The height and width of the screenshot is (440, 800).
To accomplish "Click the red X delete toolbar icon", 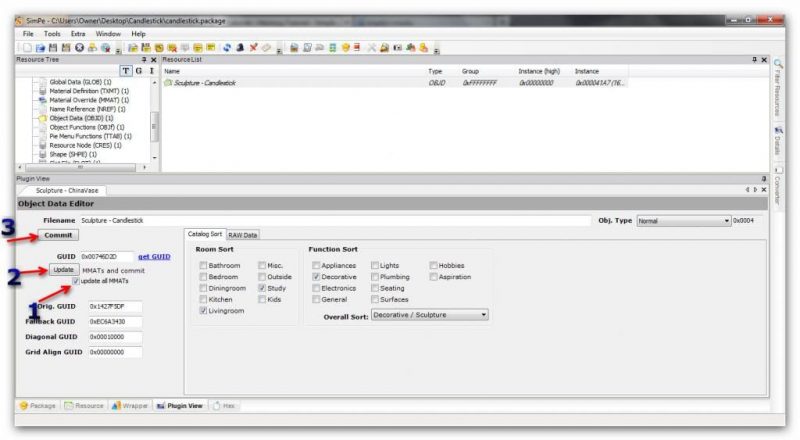I will click(254, 47).
